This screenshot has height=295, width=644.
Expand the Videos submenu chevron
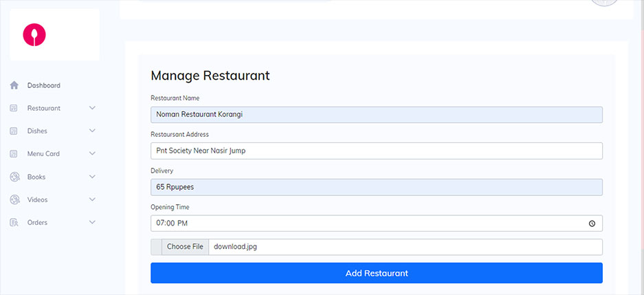(92, 199)
